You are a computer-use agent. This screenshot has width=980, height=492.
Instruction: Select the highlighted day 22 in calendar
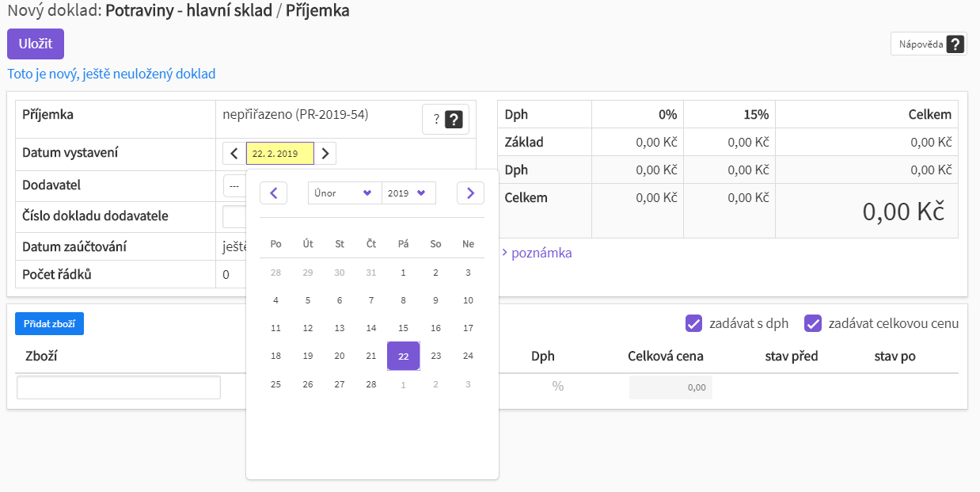pyautogui.click(x=404, y=356)
